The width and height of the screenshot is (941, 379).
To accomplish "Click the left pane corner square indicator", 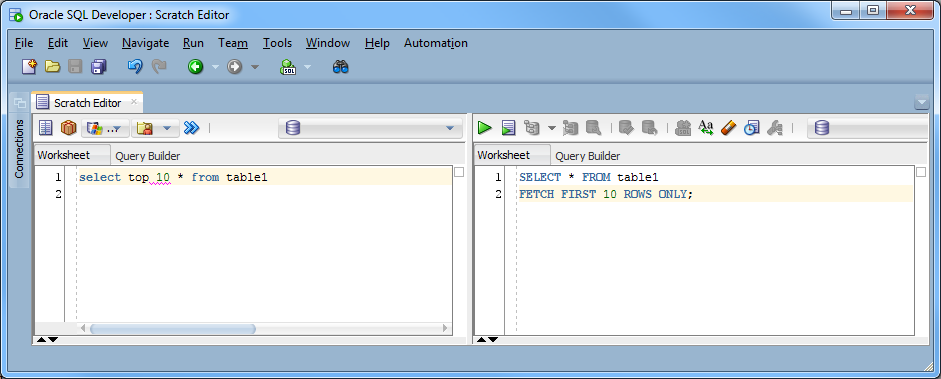I will pos(460,173).
